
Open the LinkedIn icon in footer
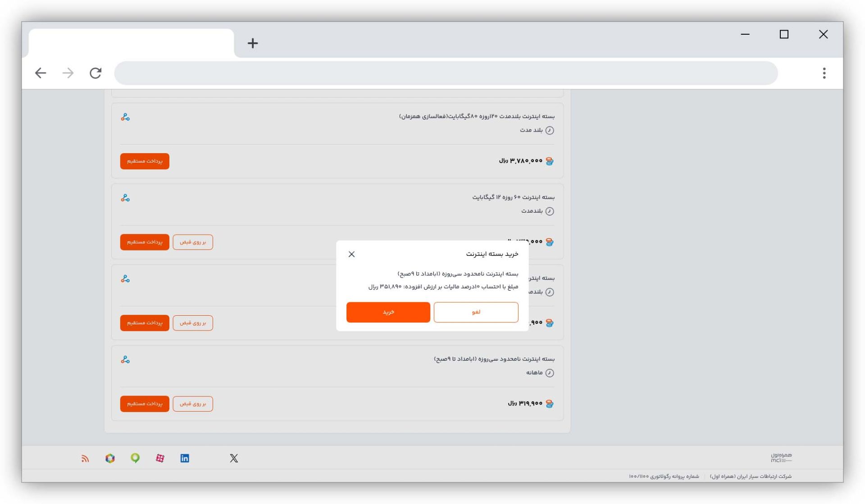point(185,459)
